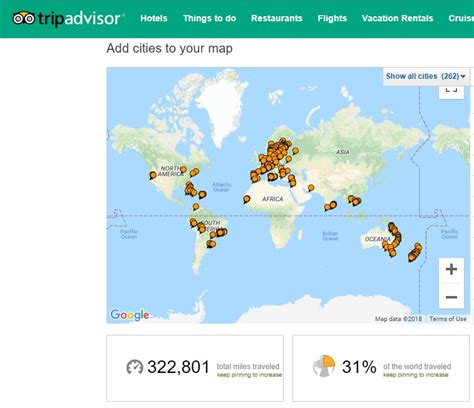Select the pin in West Africa
The image size is (474, 408).
coord(246,199)
